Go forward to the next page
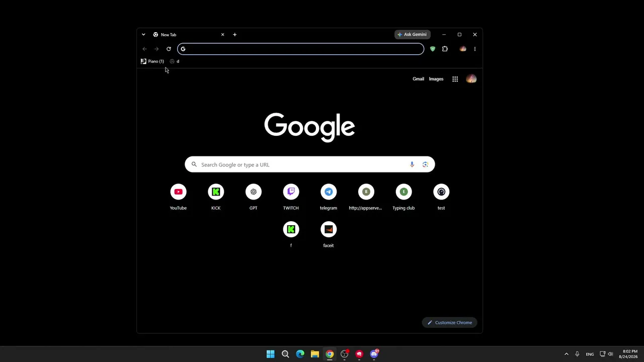 pyautogui.click(x=156, y=49)
